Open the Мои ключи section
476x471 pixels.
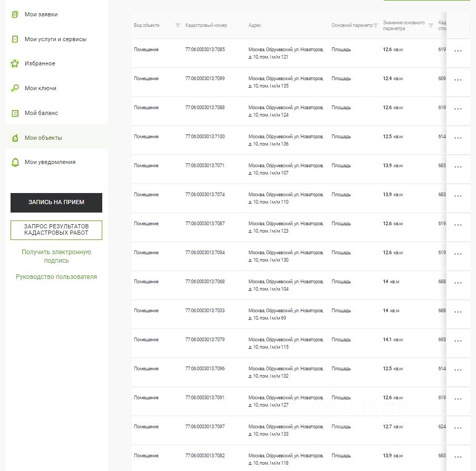coord(41,88)
